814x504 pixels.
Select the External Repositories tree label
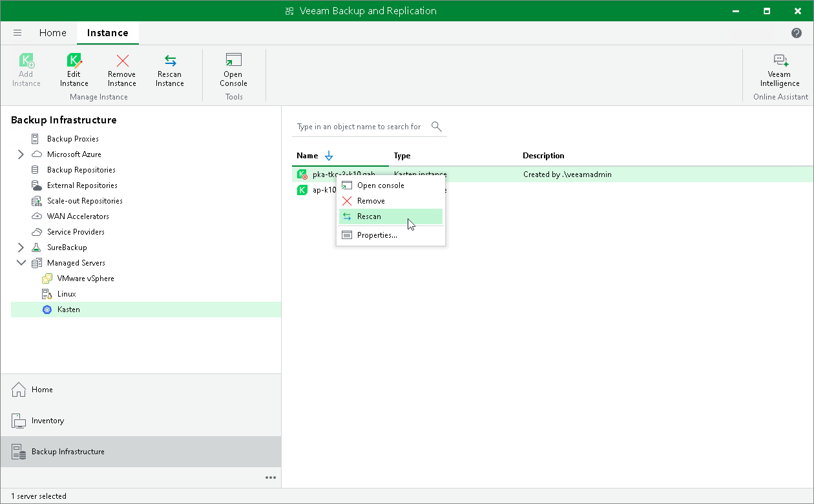point(82,185)
